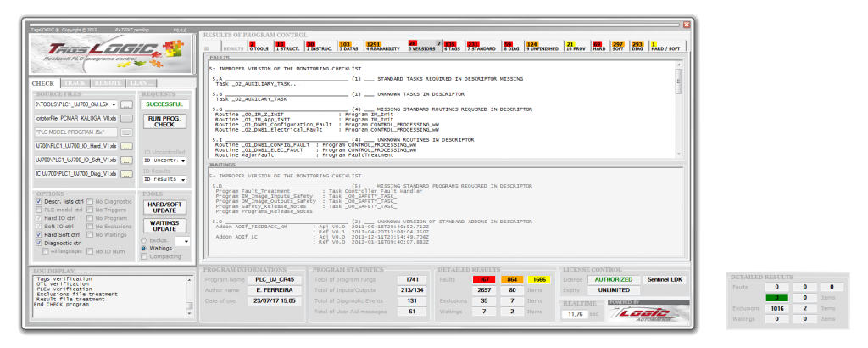Open the 9 UNFINISHED results tab
The image size is (868, 348).
[x=542, y=47]
